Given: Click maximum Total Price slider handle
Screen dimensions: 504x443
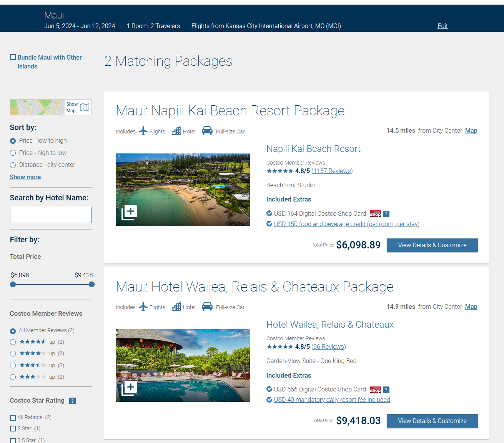Looking at the screenshot, I should pos(91,285).
